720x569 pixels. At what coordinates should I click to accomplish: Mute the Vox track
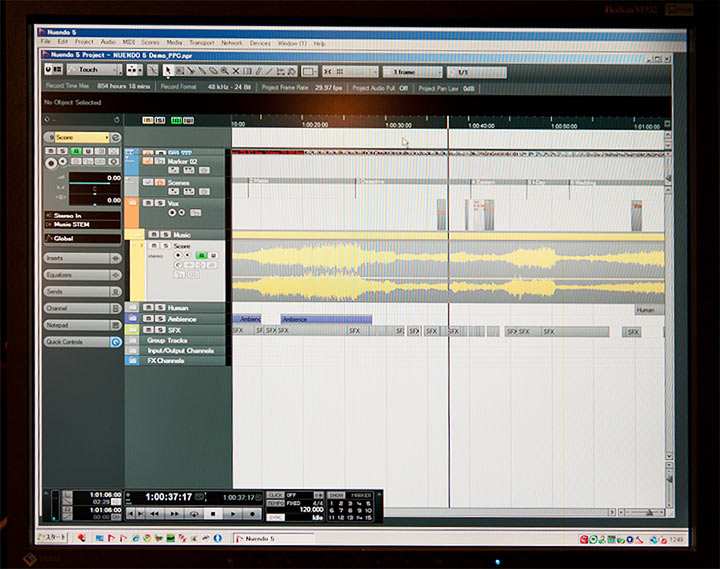pyautogui.click(x=148, y=203)
